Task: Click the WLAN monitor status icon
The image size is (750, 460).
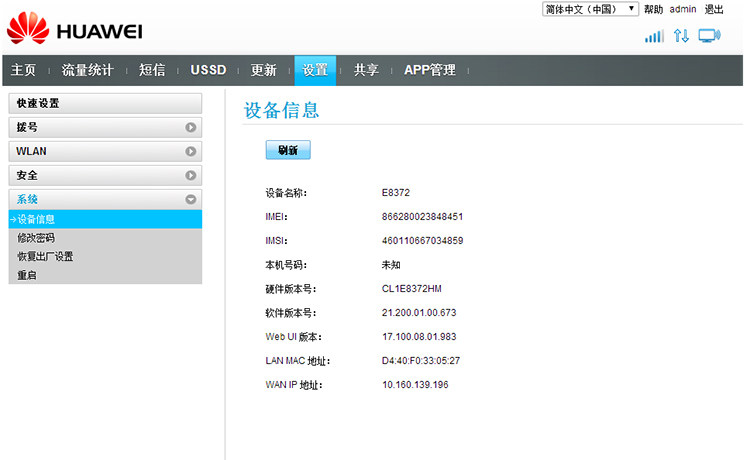Action: coord(709,36)
